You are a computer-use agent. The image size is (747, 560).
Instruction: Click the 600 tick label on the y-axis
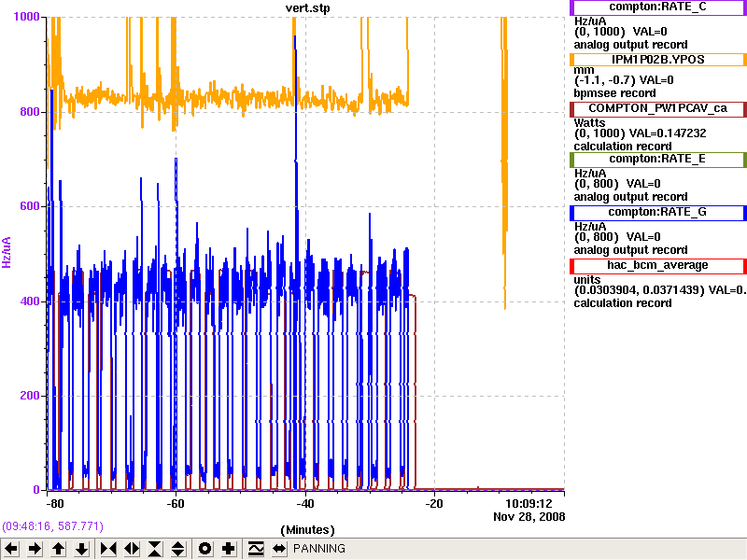[x=30, y=206]
